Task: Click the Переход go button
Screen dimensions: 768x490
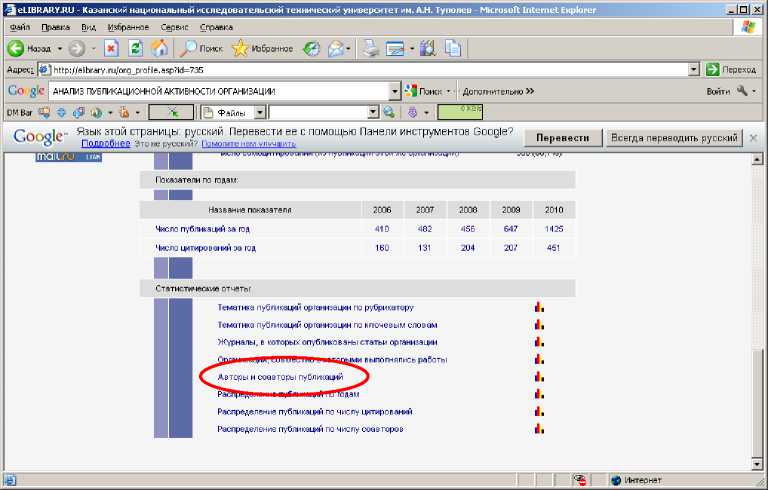Action: 732,70
